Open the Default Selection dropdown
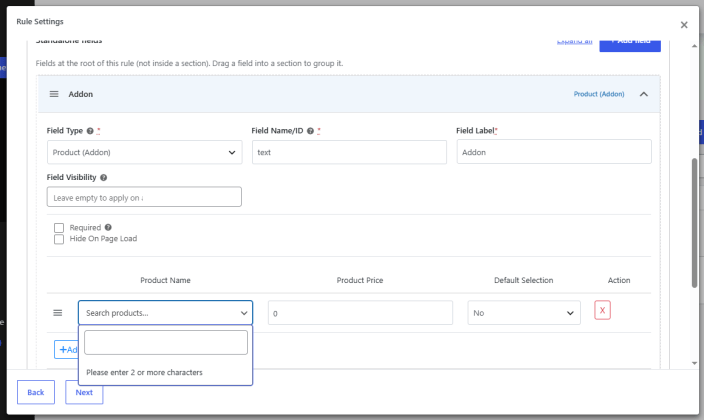This screenshot has height=420, width=704. click(x=524, y=313)
